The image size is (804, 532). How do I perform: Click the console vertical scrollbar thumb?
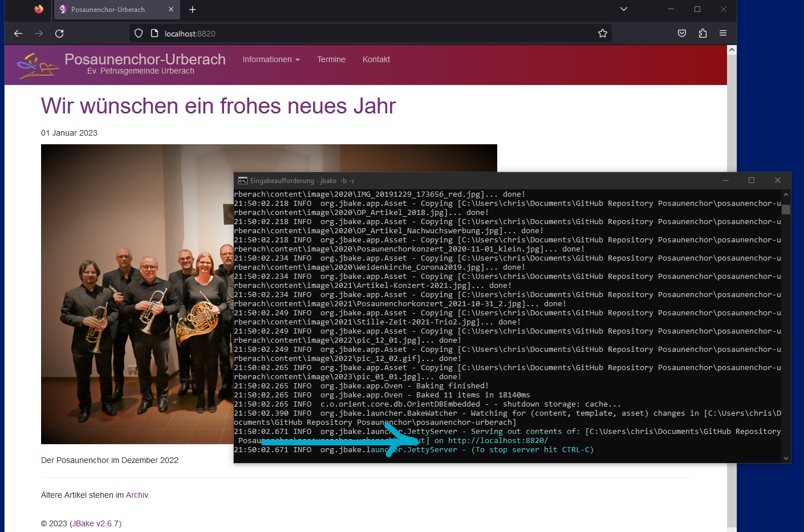click(x=786, y=209)
